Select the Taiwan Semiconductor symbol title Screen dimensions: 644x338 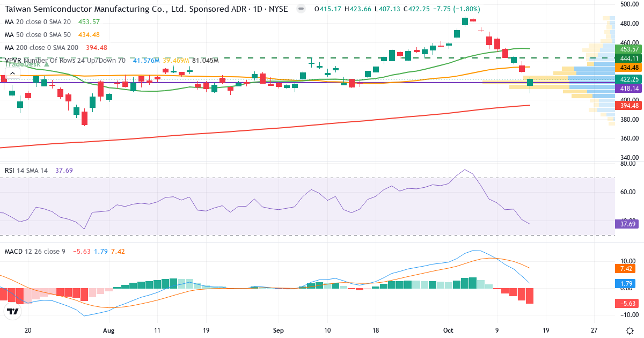pyautogui.click(x=146, y=9)
